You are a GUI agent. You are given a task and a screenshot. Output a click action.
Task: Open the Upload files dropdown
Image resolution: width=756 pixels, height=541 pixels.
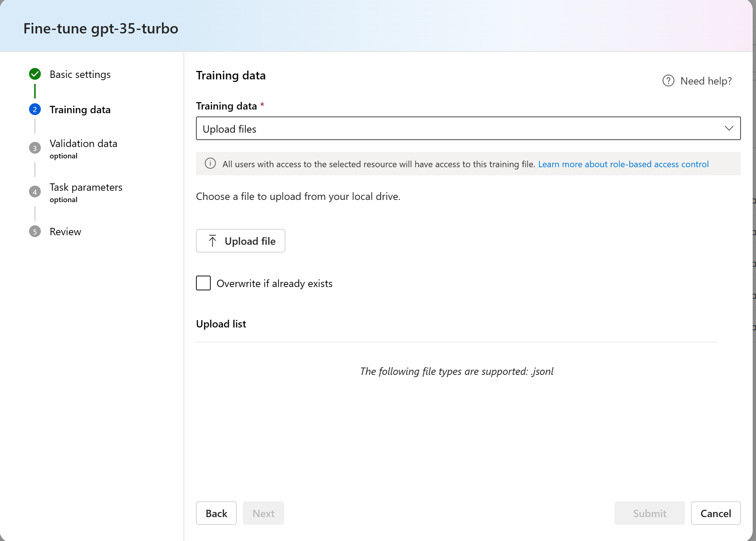coord(467,128)
